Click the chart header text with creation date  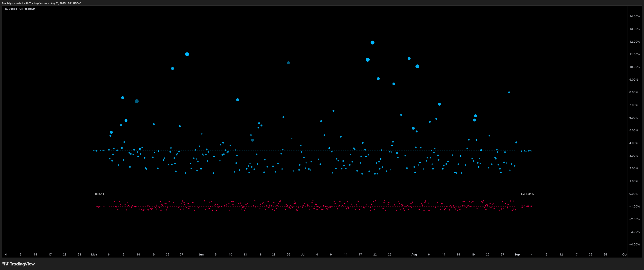click(41, 3)
